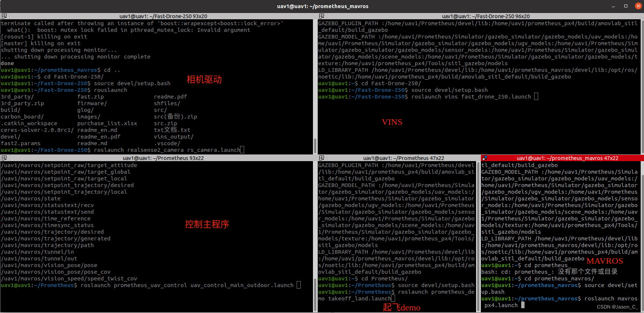This screenshot has height=313, width=644.
Task: Click the 'bash: cd: prometheus_' error line
Action: (x=549, y=272)
